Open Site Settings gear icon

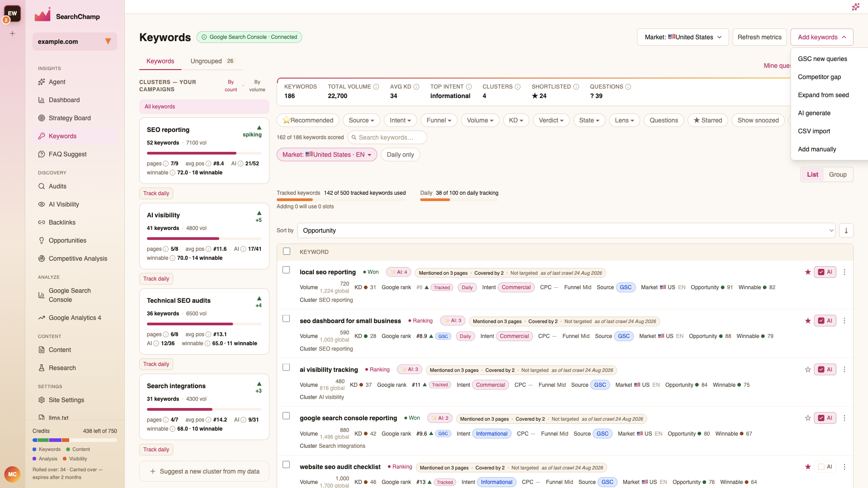[x=42, y=400]
